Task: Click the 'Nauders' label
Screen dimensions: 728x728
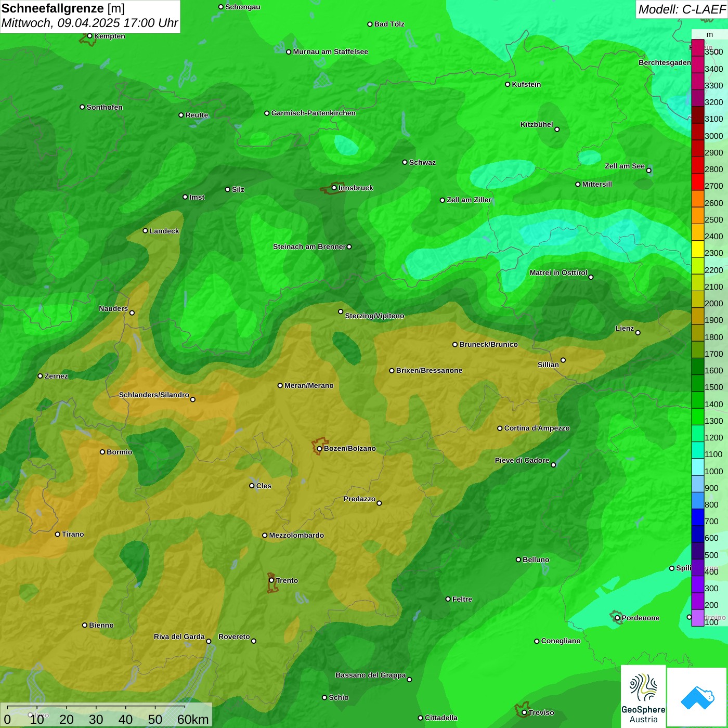Action: [113, 308]
